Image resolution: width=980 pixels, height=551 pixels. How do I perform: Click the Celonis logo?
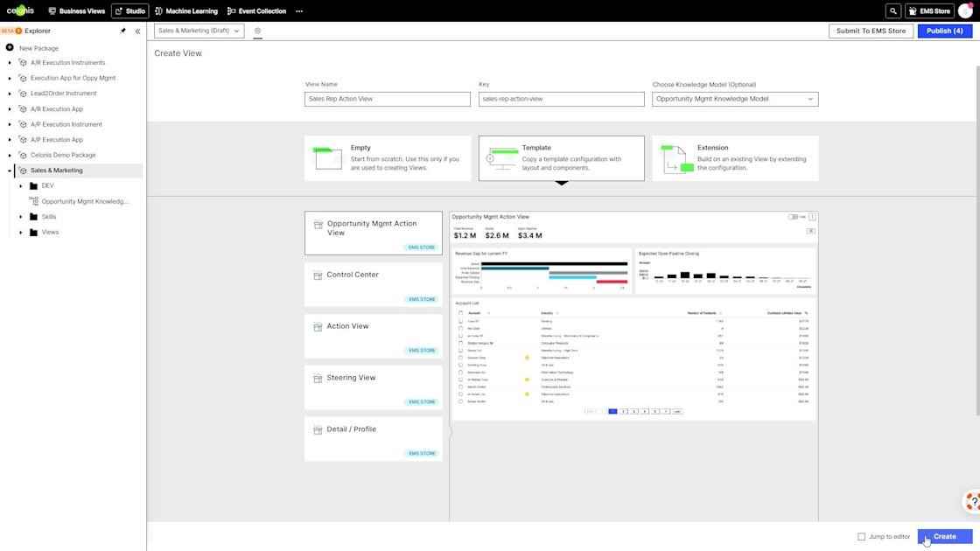20,10
